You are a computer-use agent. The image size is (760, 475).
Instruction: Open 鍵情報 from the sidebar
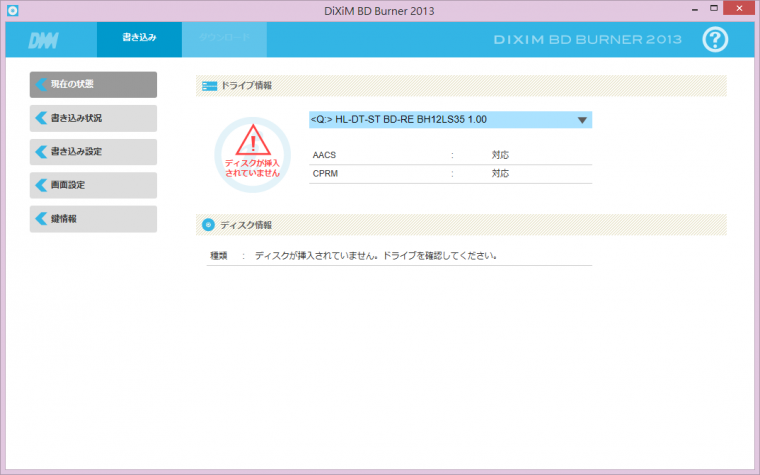pyautogui.click(x=93, y=219)
